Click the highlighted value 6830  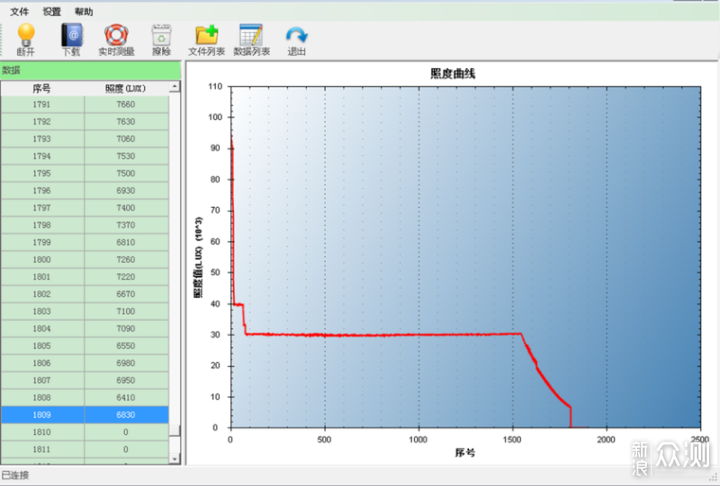(126, 415)
